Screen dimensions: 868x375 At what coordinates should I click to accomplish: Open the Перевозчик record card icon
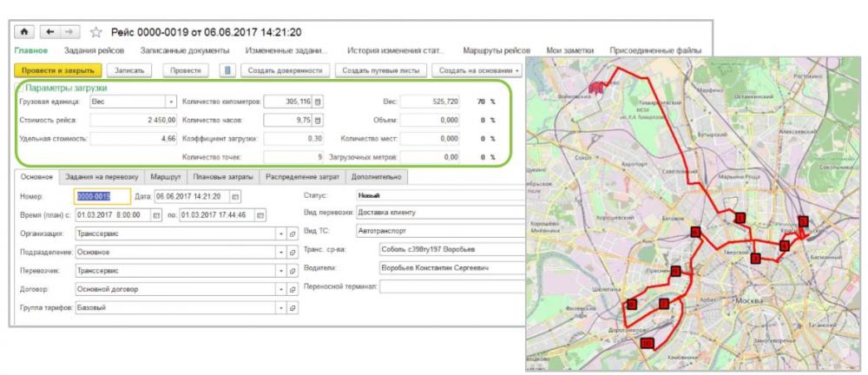pyautogui.click(x=293, y=271)
